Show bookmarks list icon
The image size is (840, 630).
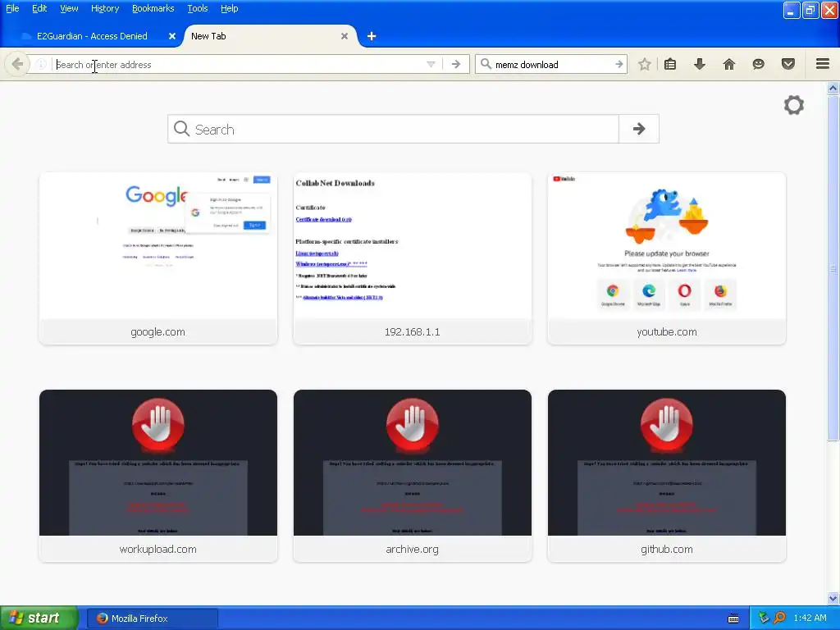pos(670,64)
